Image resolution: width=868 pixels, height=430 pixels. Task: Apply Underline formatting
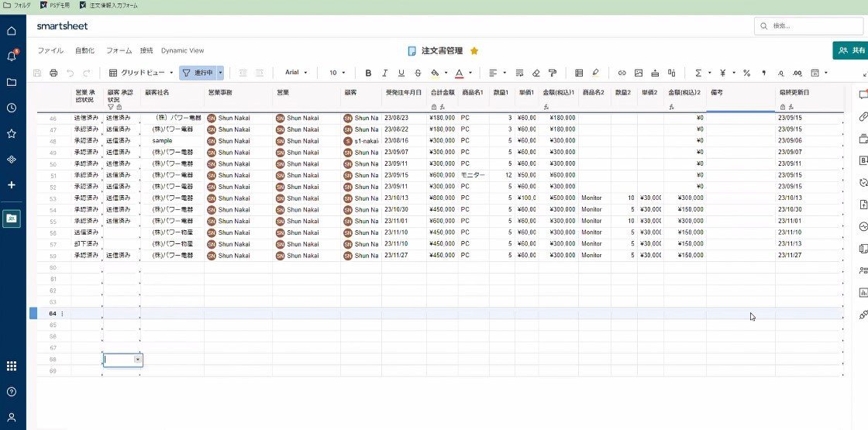coord(401,73)
